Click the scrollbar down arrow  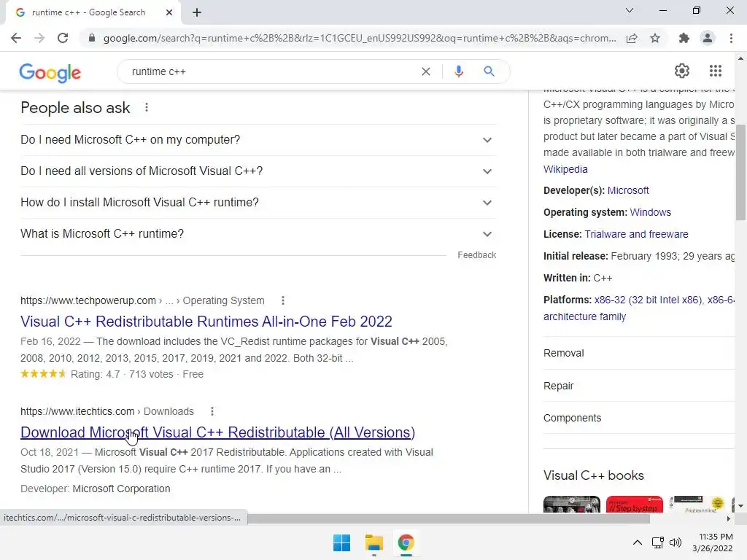point(740,506)
